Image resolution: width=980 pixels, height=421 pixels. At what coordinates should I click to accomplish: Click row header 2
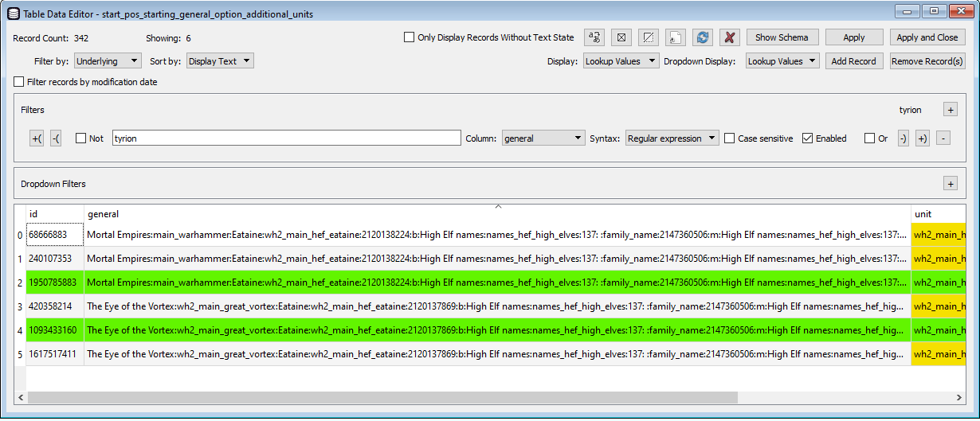tap(20, 283)
